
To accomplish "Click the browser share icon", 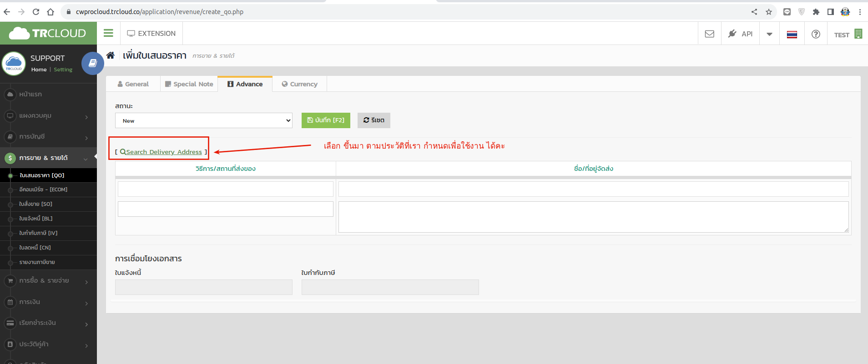I will (754, 12).
